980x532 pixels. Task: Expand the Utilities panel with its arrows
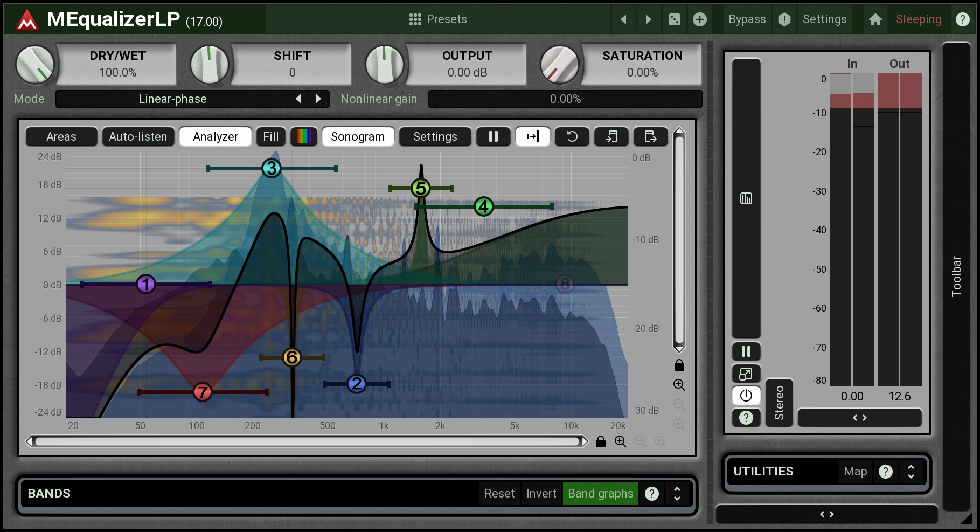click(911, 472)
